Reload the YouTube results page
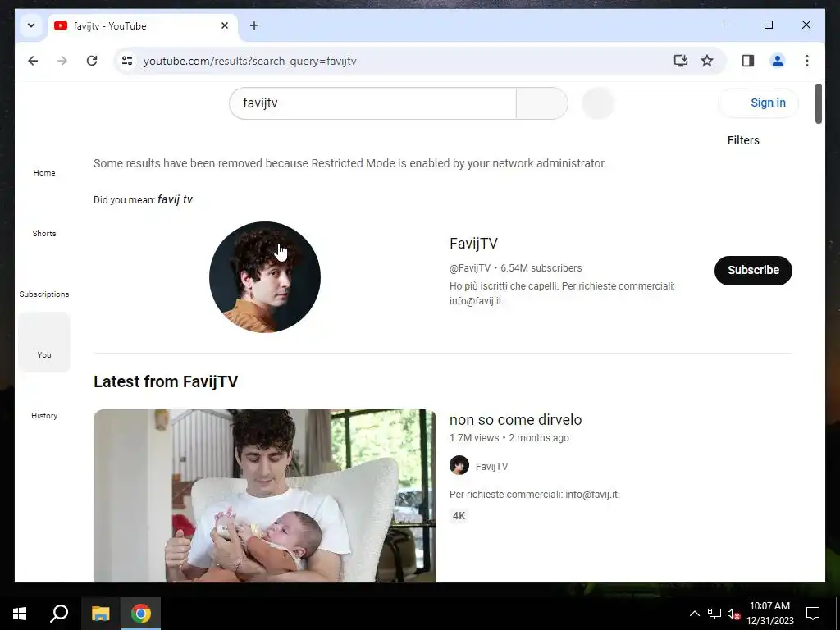The height and width of the screenshot is (630, 840). [92, 61]
